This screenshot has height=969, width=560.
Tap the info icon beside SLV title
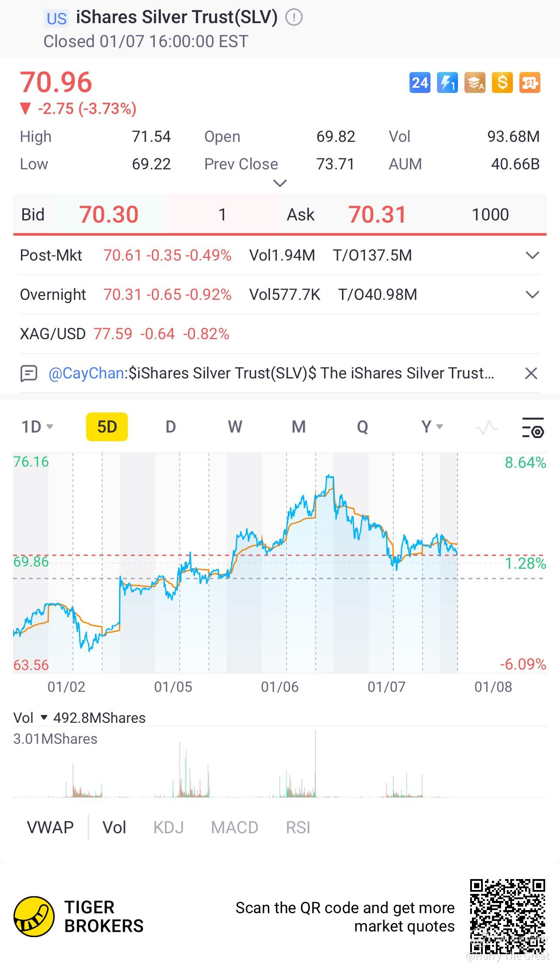click(x=294, y=17)
